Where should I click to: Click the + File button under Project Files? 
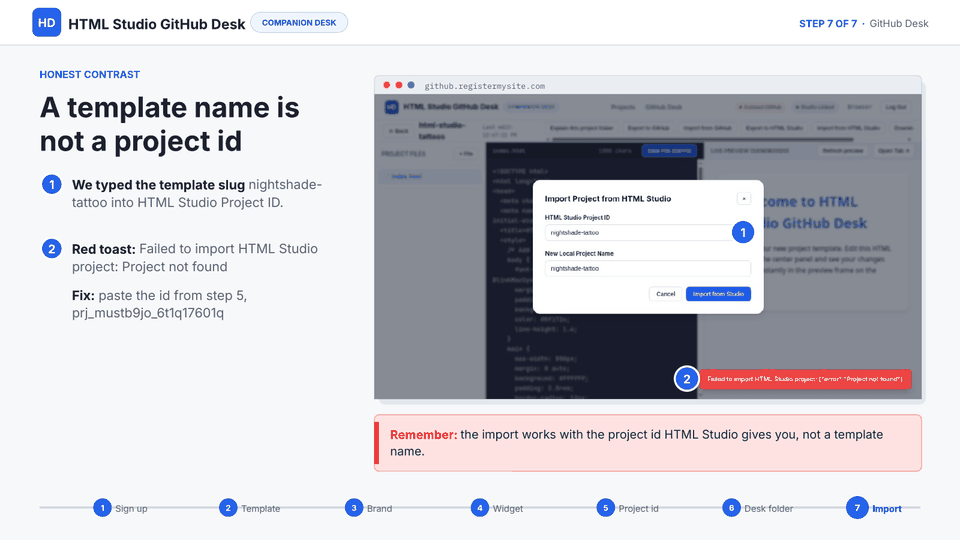(x=466, y=154)
